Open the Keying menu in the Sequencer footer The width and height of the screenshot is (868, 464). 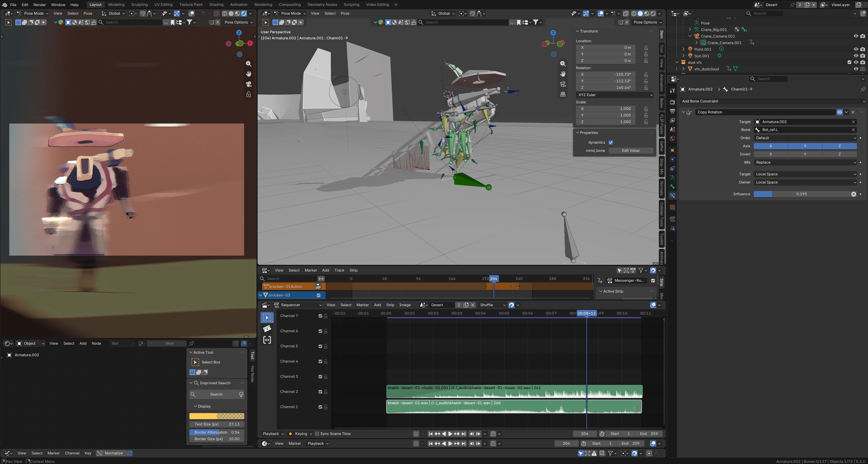(300, 434)
